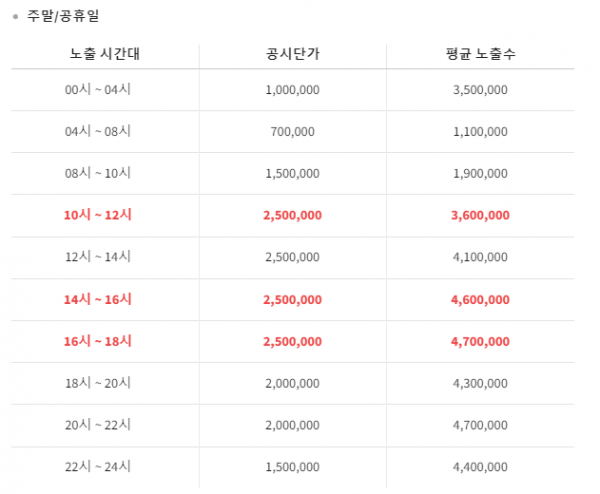Select the red 10시 ~ 12시 time slot
The image size is (600, 494).
[x=98, y=215]
